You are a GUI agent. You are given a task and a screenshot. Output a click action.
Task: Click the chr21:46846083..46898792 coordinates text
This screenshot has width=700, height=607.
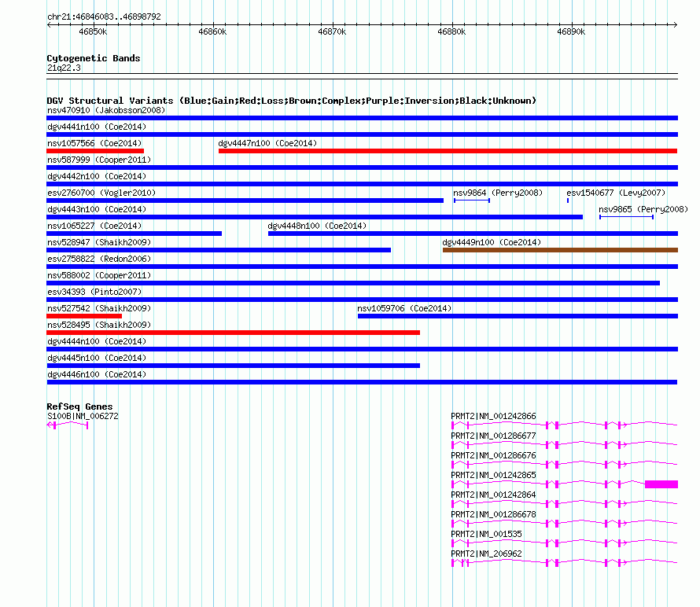[104, 17]
